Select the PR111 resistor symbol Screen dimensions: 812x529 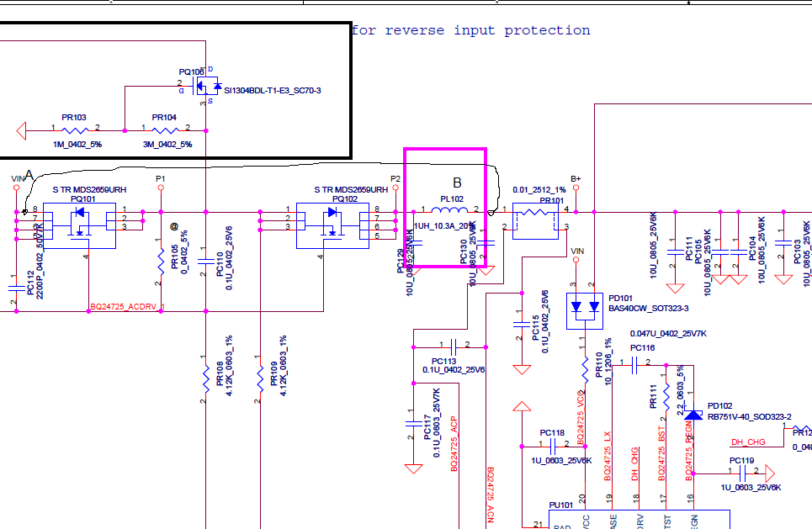(x=666, y=396)
